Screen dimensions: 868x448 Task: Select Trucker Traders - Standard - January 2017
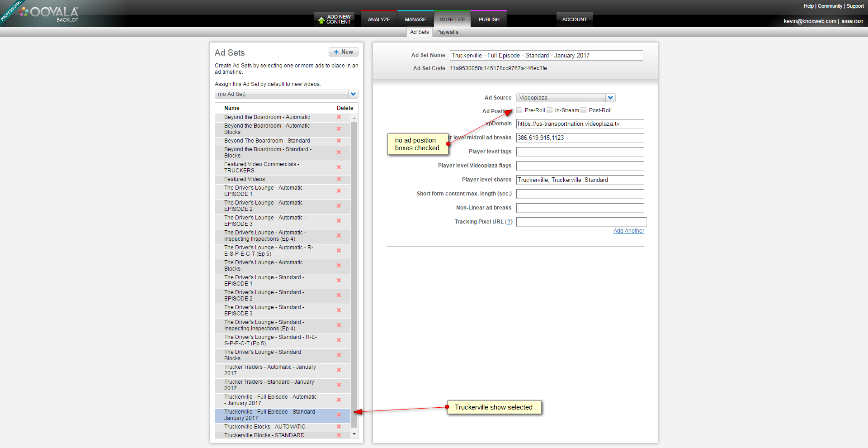coord(283,385)
